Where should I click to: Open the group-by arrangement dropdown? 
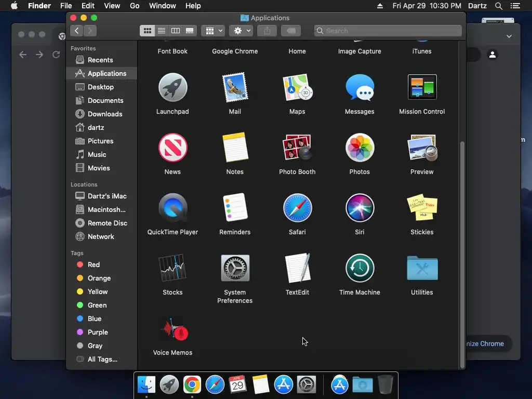tap(213, 31)
